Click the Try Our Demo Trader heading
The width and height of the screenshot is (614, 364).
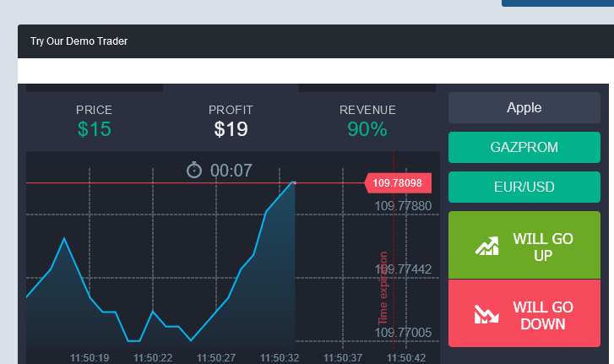click(79, 41)
